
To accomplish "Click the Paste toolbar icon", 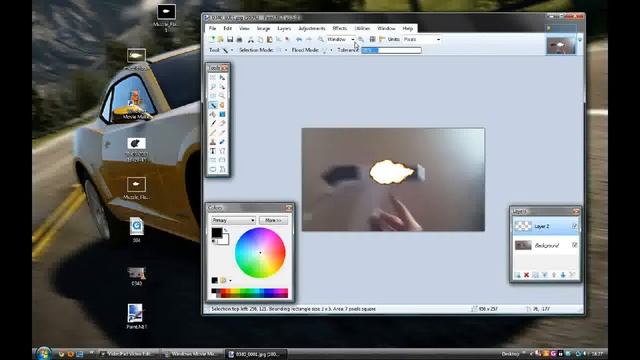I will [269, 40].
